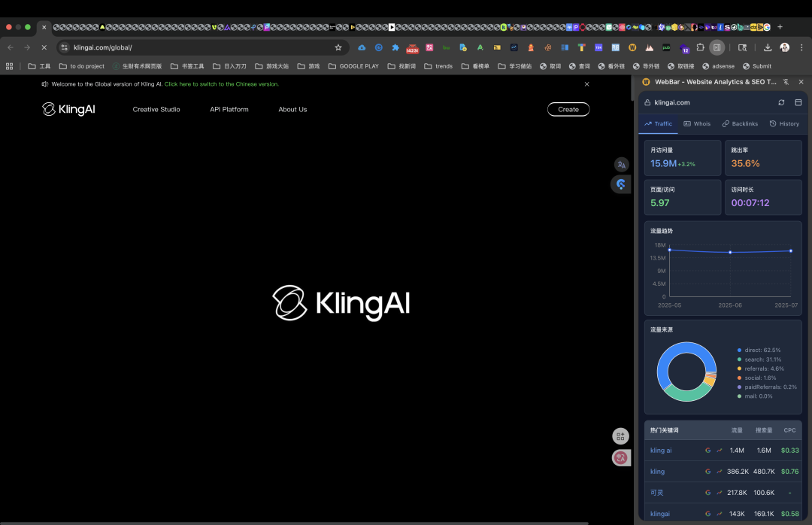Viewport: 812px width, 525px height.
Task: Click the 生财有术网页版 bookmark
Action: (x=138, y=66)
